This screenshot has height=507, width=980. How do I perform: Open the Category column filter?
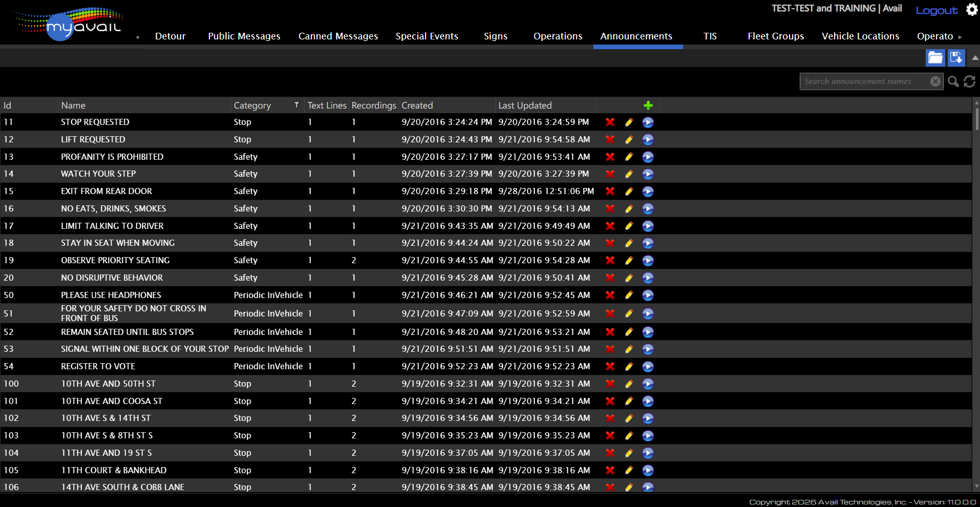pos(296,105)
